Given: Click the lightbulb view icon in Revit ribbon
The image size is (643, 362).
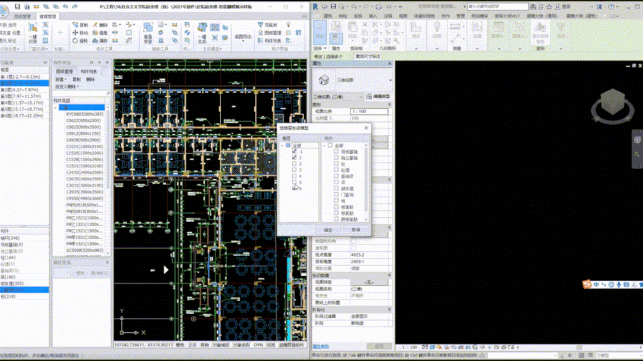Looking at the screenshot, I should 437,30.
